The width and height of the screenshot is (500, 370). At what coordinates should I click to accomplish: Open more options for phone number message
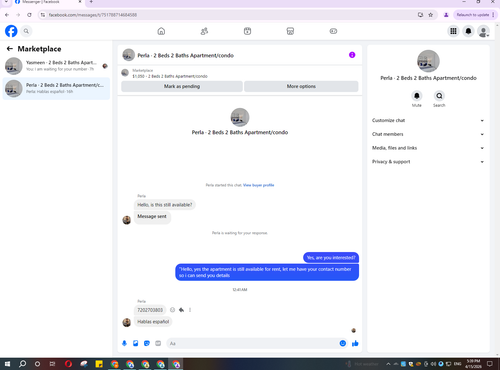tap(190, 310)
